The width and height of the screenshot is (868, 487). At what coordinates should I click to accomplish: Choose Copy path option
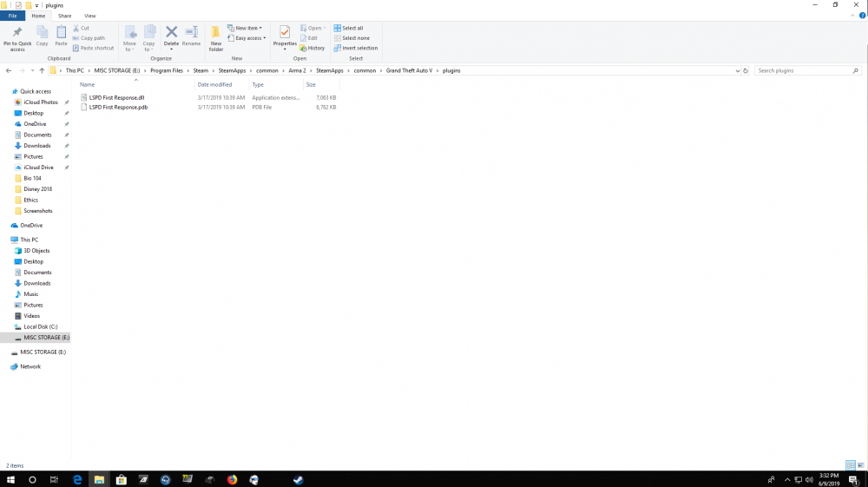click(x=89, y=38)
